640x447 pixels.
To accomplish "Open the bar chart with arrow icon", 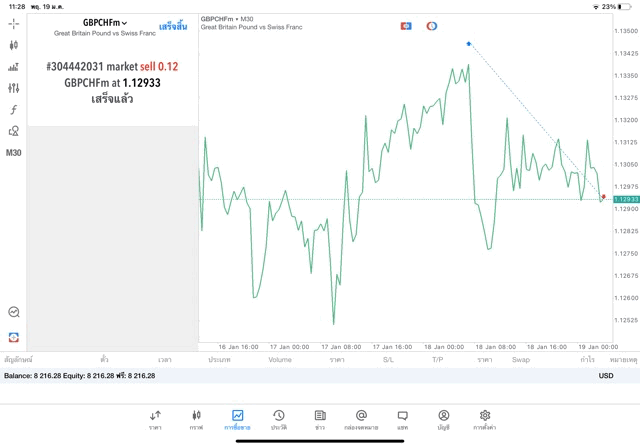I will tap(13, 67).
